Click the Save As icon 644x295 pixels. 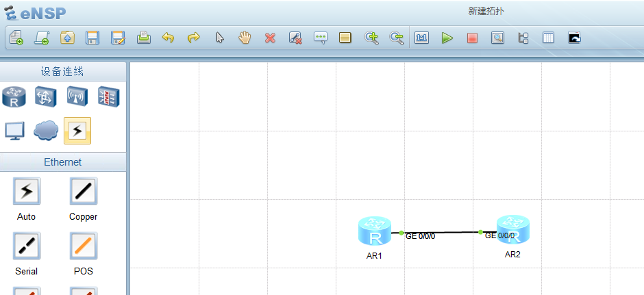point(118,38)
